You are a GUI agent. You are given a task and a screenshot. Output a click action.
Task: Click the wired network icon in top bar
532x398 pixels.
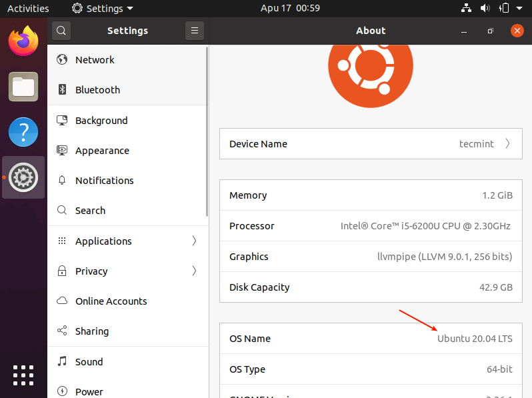467,9
